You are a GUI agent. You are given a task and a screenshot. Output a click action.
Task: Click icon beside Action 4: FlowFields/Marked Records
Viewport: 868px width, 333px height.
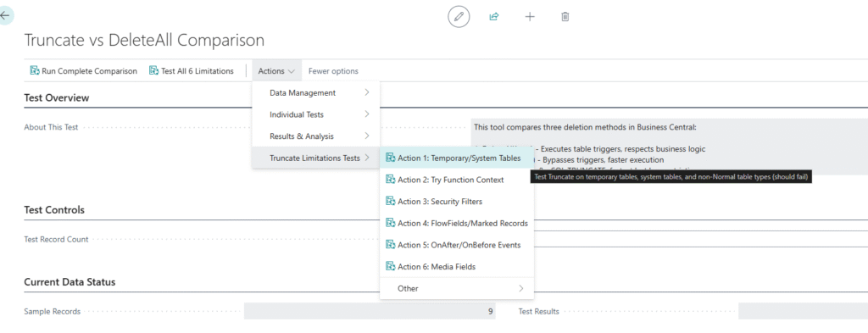(390, 223)
